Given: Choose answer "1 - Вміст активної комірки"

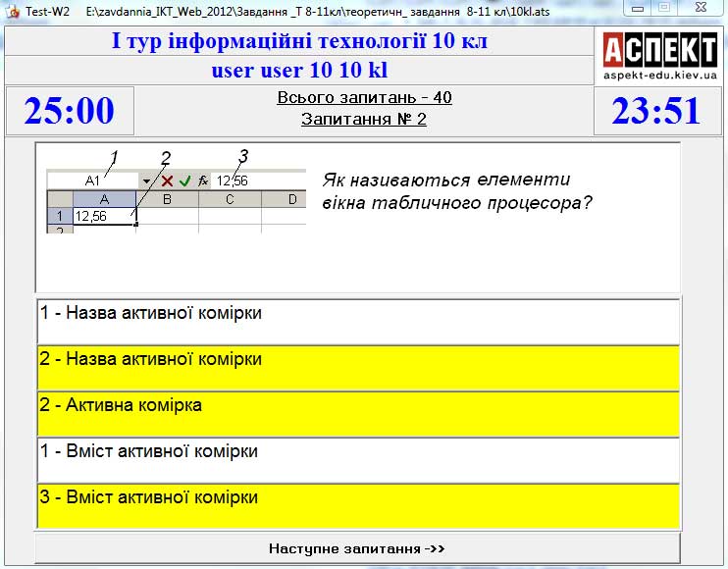Looking at the screenshot, I should pyautogui.click(x=357, y=459).
